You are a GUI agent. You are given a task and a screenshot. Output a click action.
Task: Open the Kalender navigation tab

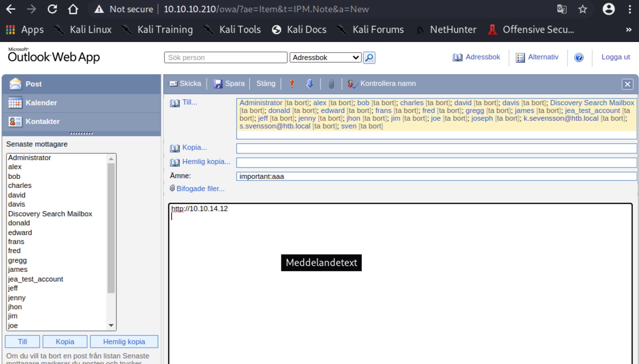point(41,103)
